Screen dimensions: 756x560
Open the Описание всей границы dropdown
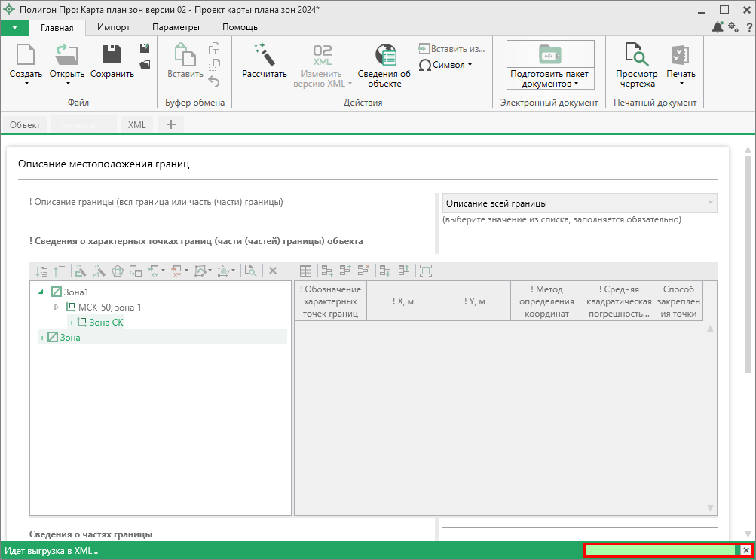click(579, 203)
